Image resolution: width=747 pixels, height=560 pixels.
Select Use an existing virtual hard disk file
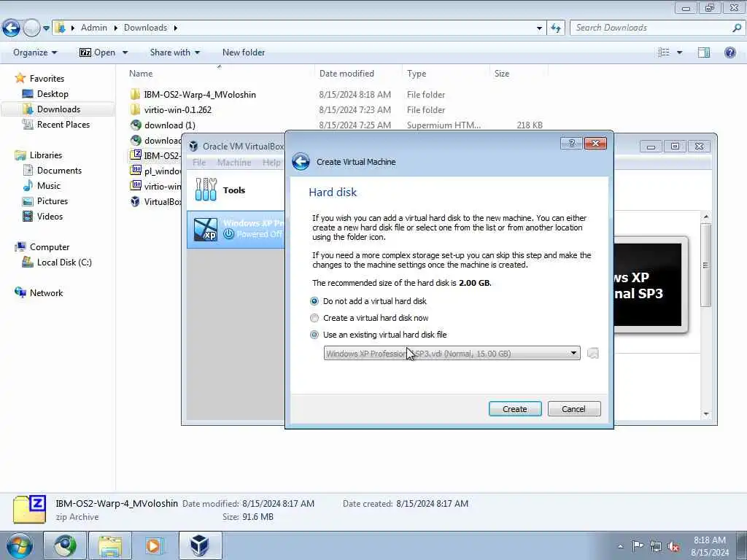pyautogui.click(x=379, y=335)
